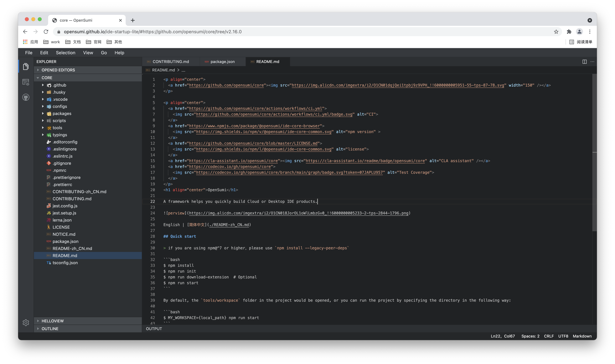Open the Explorer activity bar icon
Viewport: 615px width, 364px height.
[26, 67]
